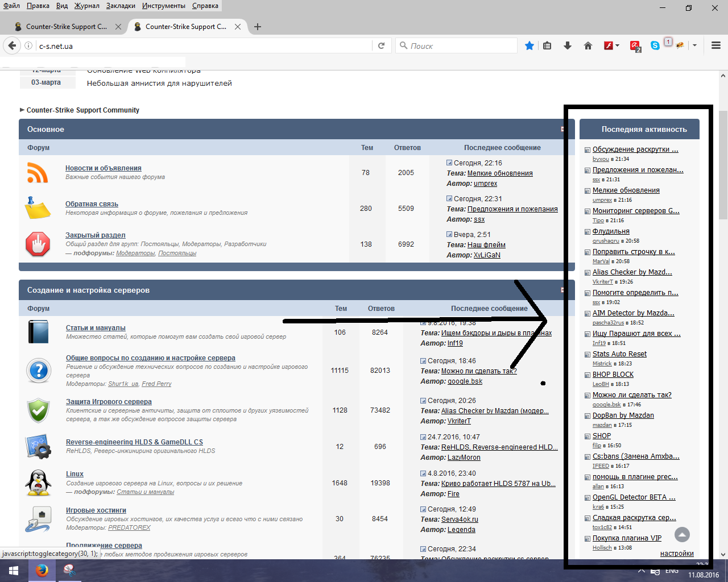Show the bookmarks list icon
Viewport: 728px width, 582px height.
click(x=547, y=46)
